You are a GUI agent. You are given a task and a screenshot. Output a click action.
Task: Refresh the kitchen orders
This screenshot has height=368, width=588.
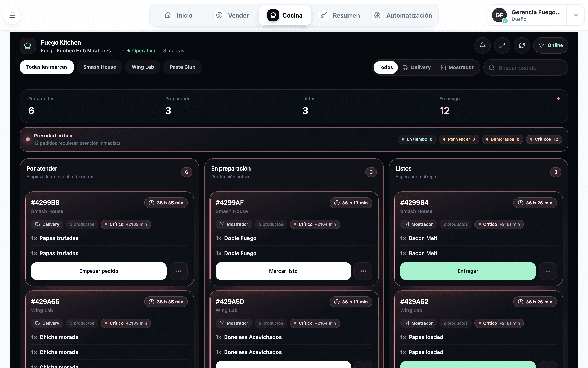coord(522,45)
